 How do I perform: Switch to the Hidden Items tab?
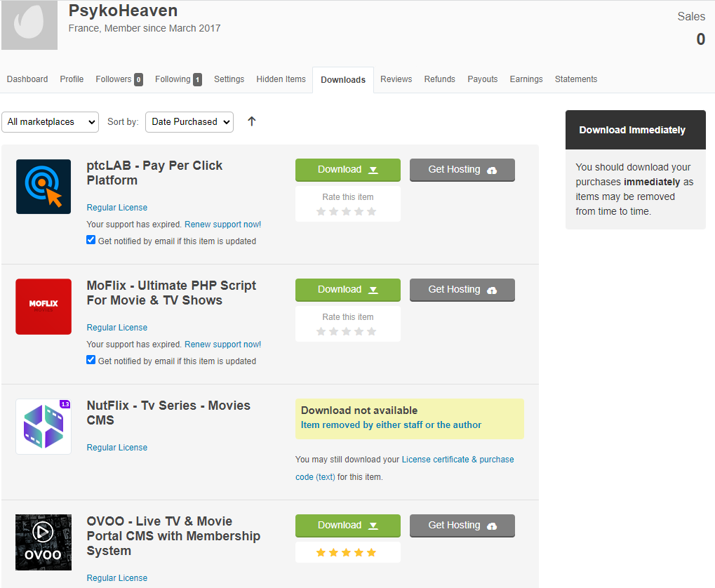[x=281, y=79]
